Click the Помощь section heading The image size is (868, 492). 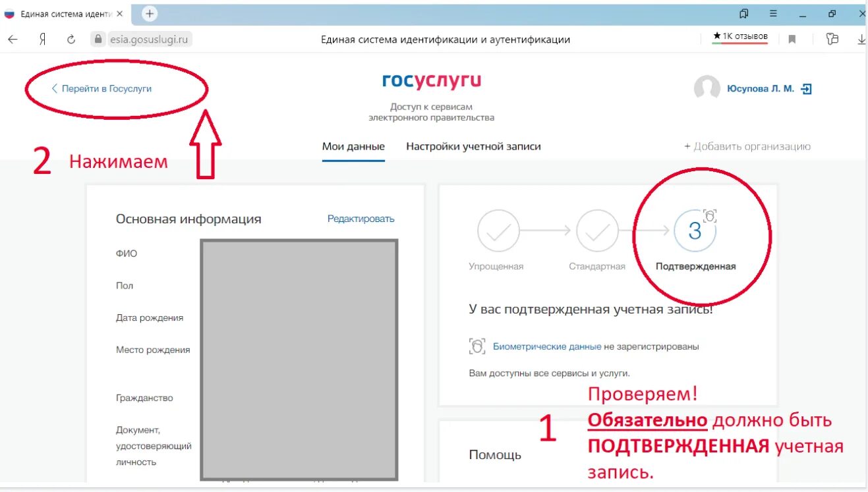click(x=495, y=454)
